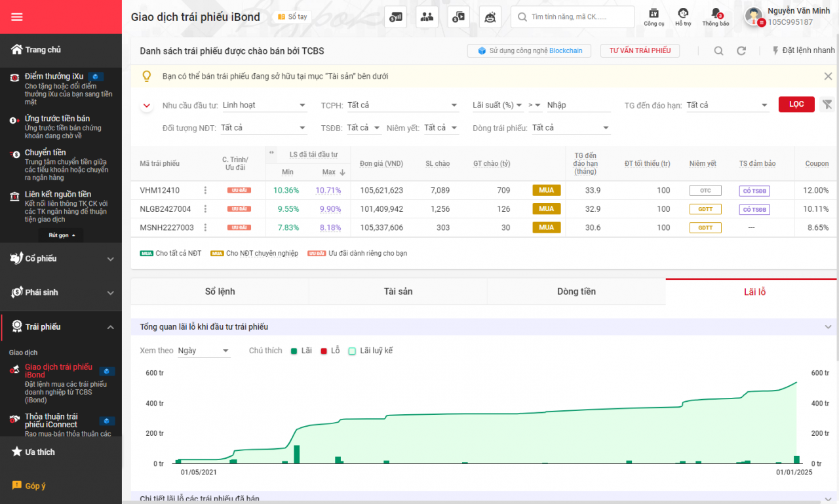This screenshot has width=839, height=504.
Task: Open the Xem theo Ngày dropdown
Action: (203, 351)
